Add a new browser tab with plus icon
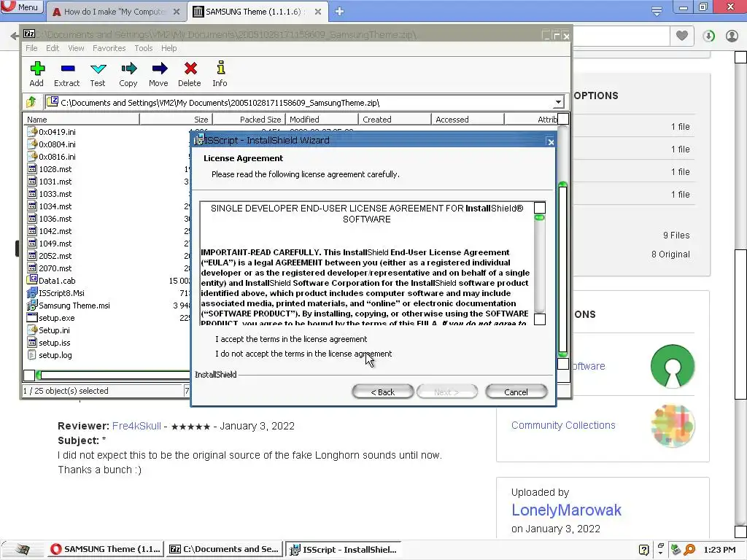 pyautogui.click(x=339, y=11)
